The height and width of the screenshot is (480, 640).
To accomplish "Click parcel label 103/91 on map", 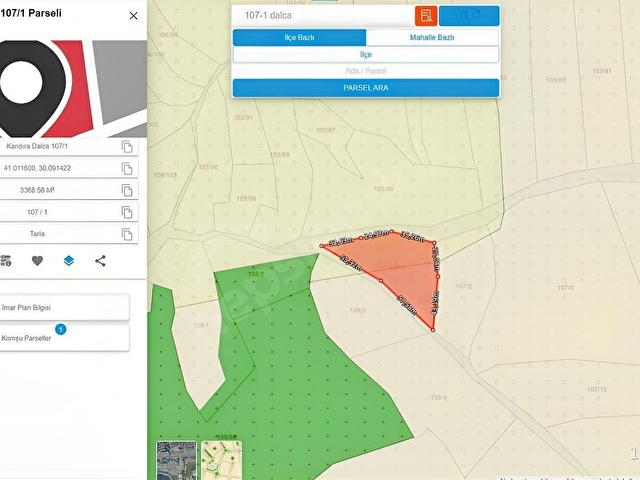I will tap(243, 118).
